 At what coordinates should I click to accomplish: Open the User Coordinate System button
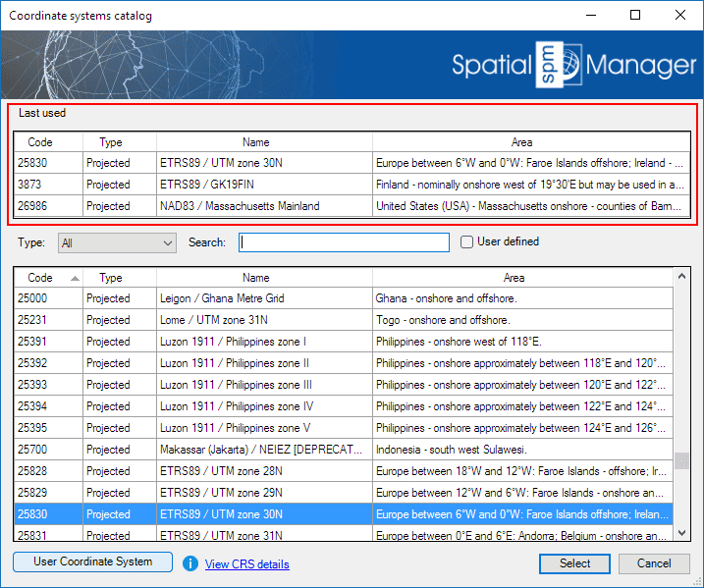click(93, 562)
